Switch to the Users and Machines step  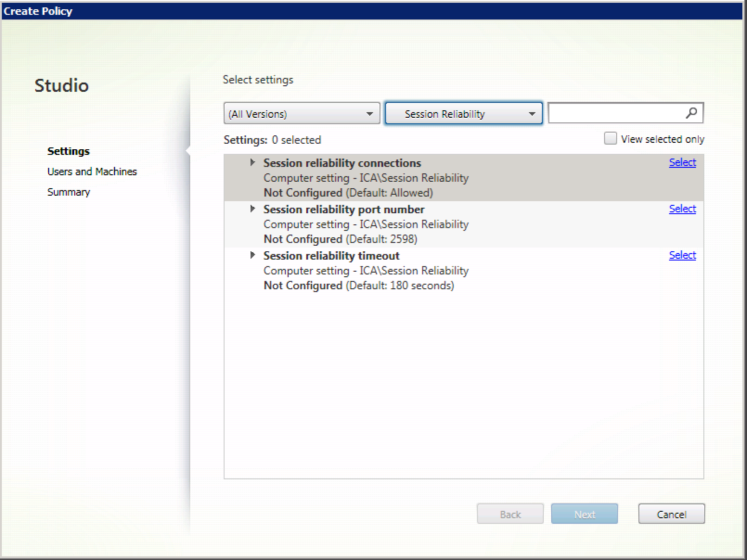[92, 171]
